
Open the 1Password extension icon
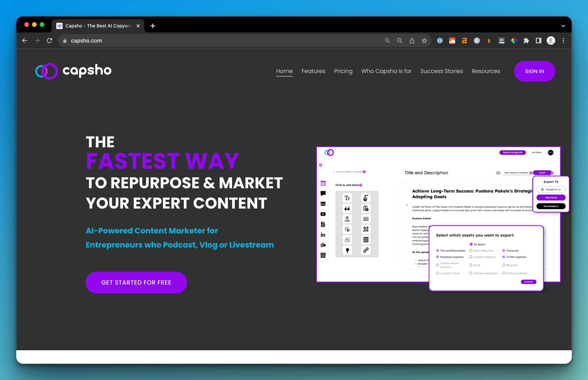pyautogui.click(x=440, y=41)
